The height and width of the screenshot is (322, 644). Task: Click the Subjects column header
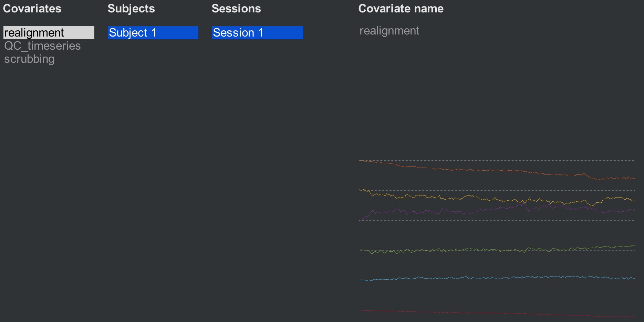[131, 9]
